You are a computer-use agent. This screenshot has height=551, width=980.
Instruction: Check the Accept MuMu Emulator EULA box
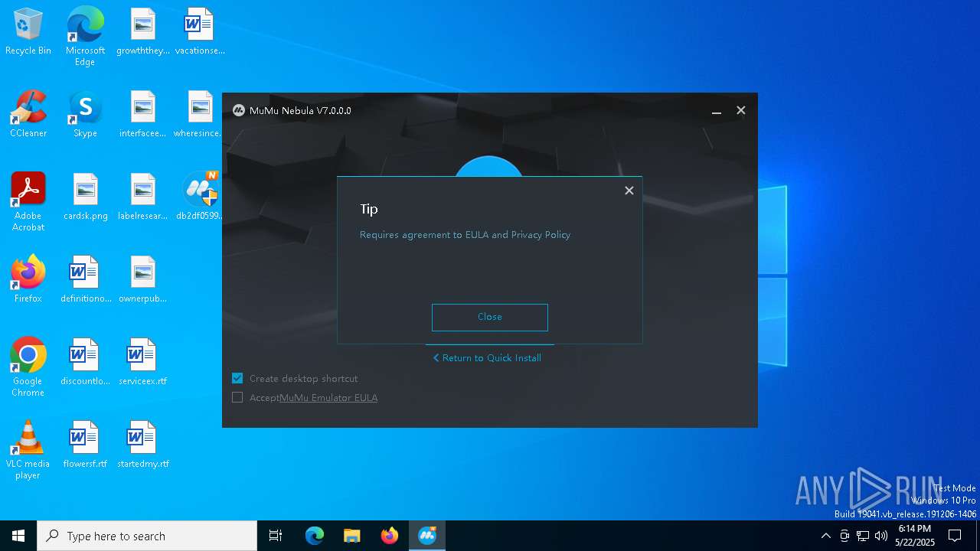tap(237, 397)
